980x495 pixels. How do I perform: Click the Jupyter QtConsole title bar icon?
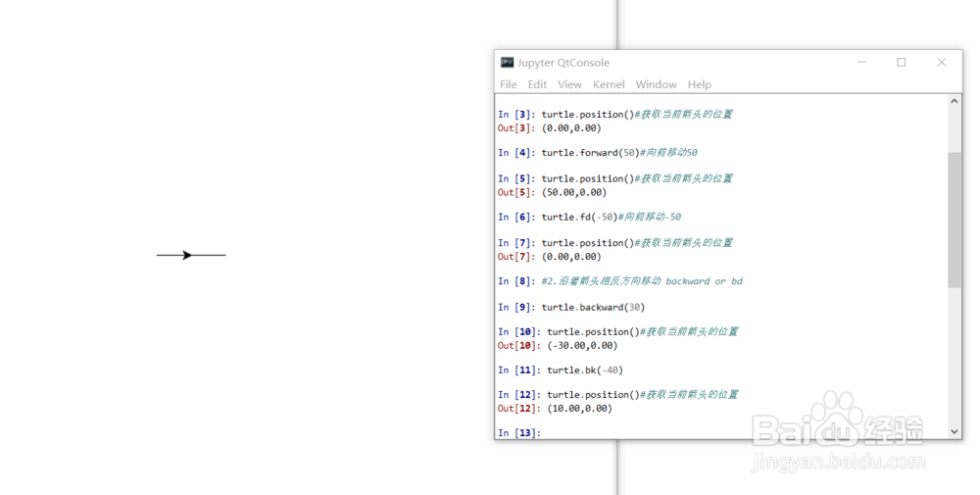[507, 63]
